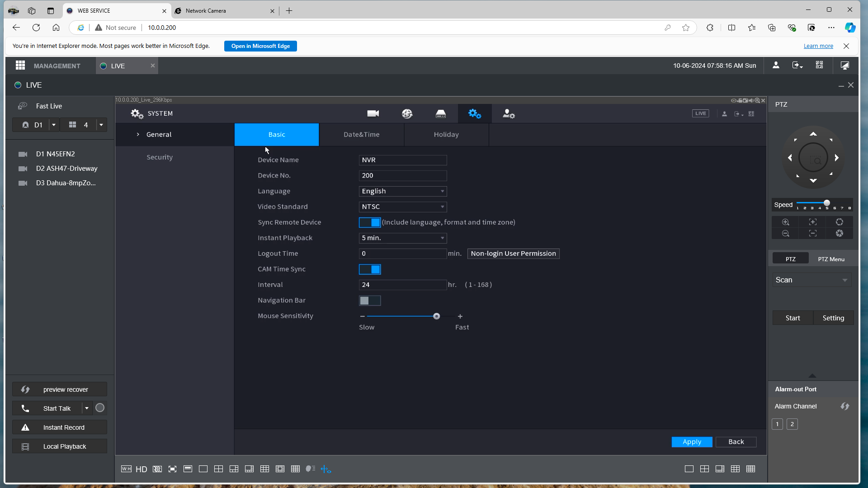Toggle Sync Remote Device switch

pyautogui.click(x=370, y=222)
